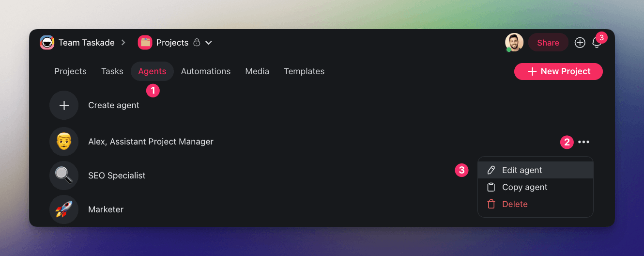Open the SEO Specialist agent

click(x=117, y=176)
